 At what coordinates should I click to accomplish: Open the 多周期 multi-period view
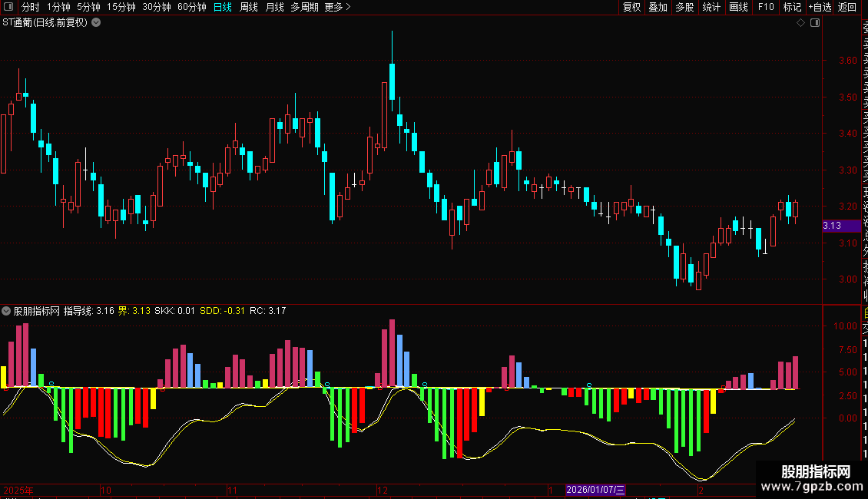[x=304, y=7]
